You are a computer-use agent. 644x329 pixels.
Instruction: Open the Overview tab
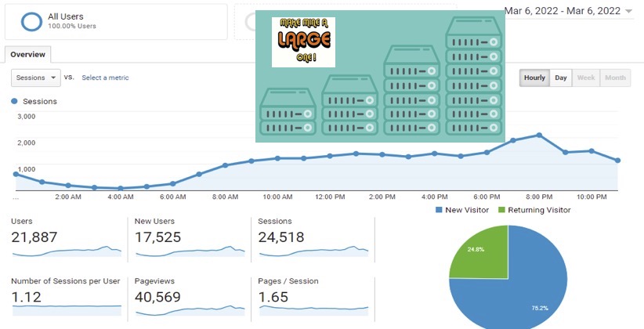click(x=28, y=54)
